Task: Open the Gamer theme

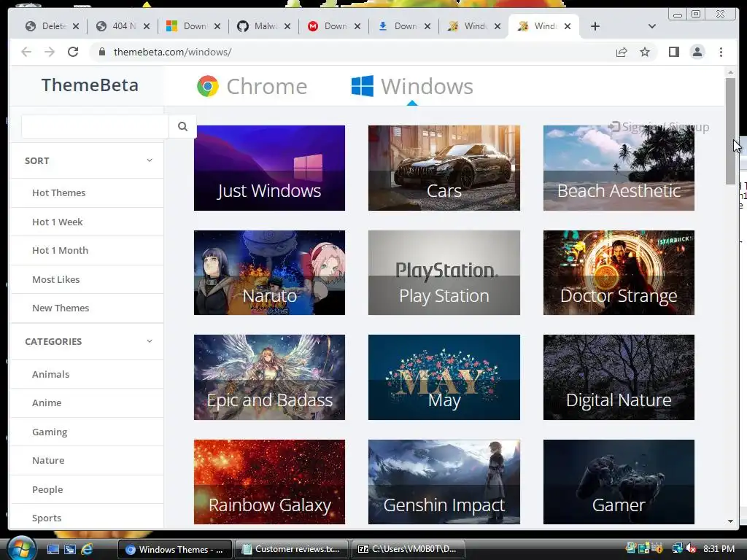Action: coord(619,482)
